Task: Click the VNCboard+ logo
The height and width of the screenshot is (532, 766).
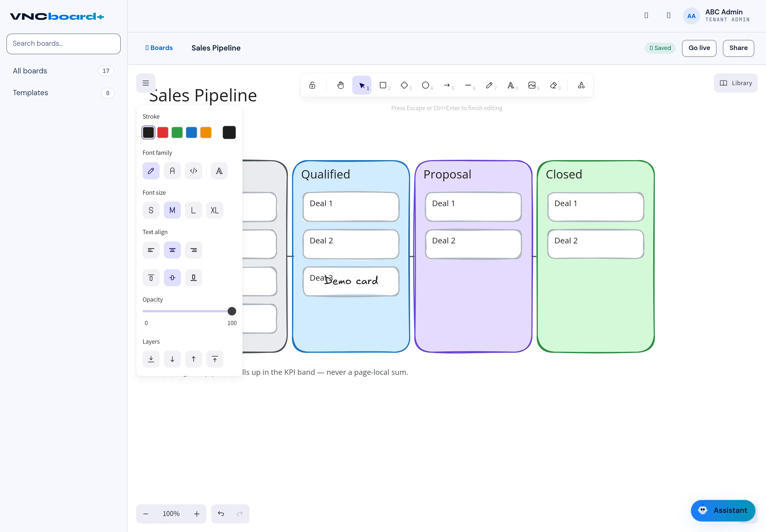Action: coord(57,16)
